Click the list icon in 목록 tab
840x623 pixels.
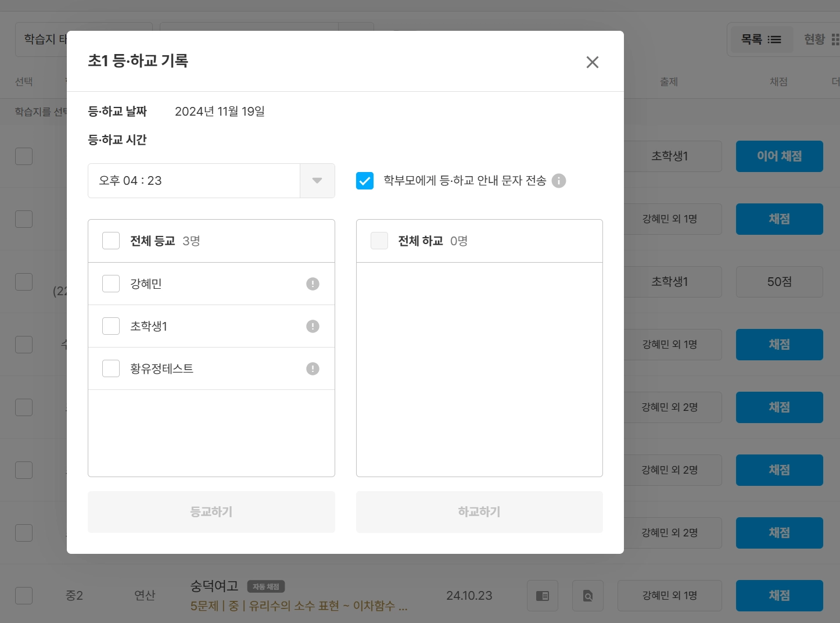tap(774, 40)
